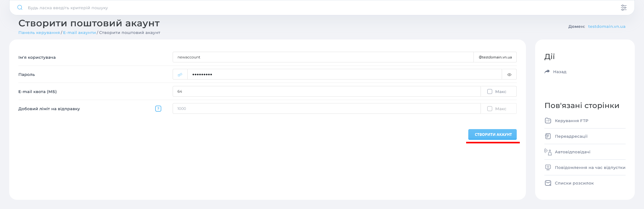The image size is (644, 209).
Task: Go back via Назад link
Action: coord(559,72)
